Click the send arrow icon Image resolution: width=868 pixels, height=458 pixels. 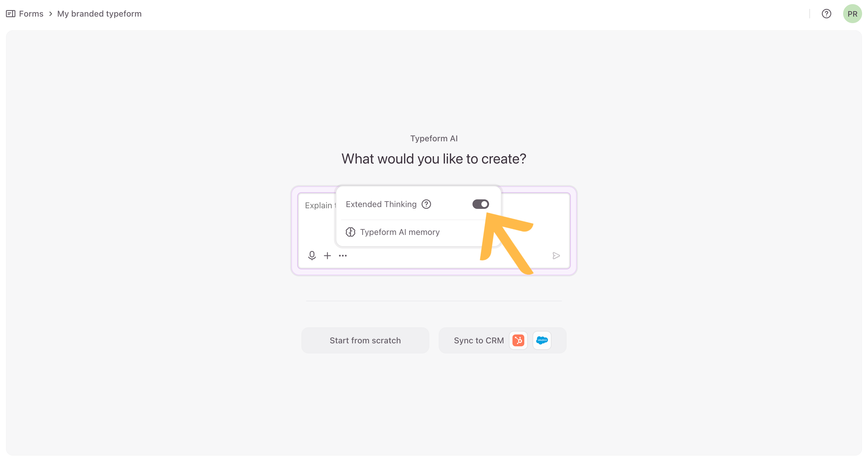pyautogui.click(x=556, y=256)
